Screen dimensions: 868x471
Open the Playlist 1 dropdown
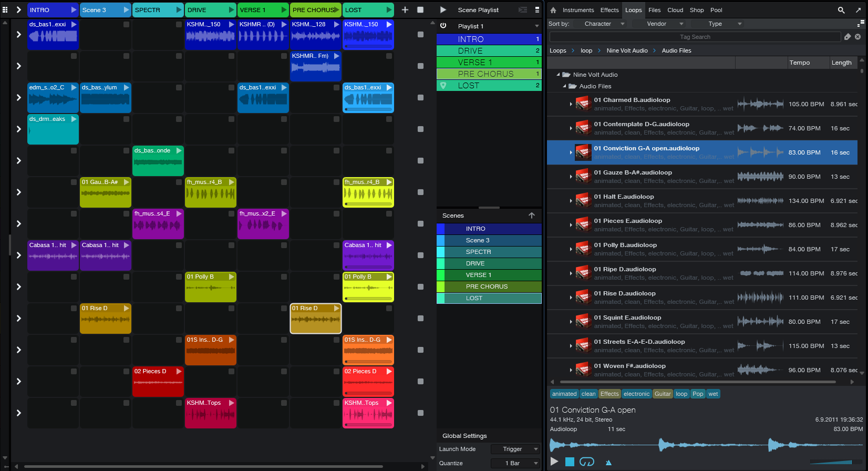pyautogui.click(x=536, y=26)
